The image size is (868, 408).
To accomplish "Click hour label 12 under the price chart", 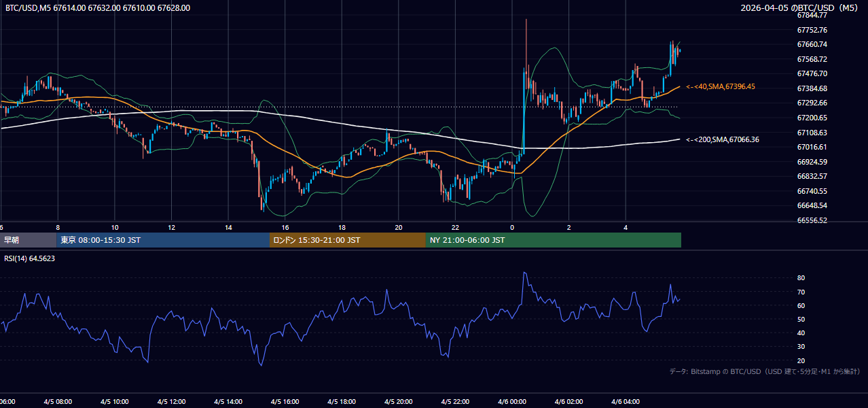I will [172, 228].
